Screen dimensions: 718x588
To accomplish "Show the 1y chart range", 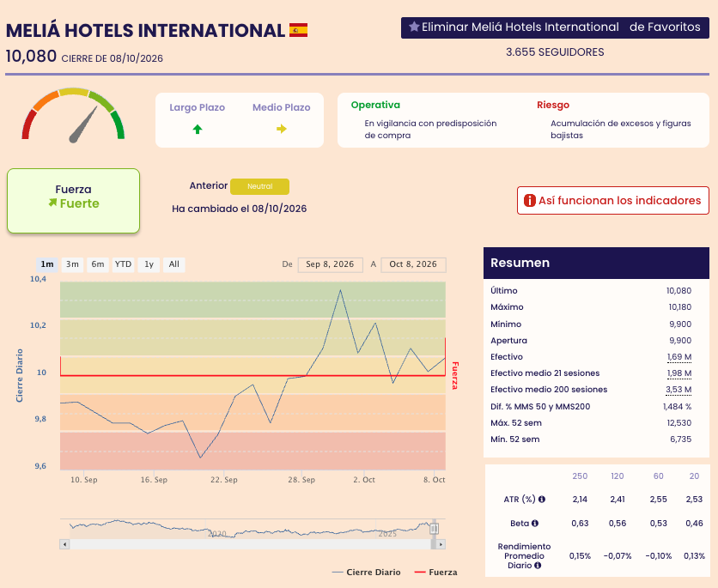I will point(149,264).
